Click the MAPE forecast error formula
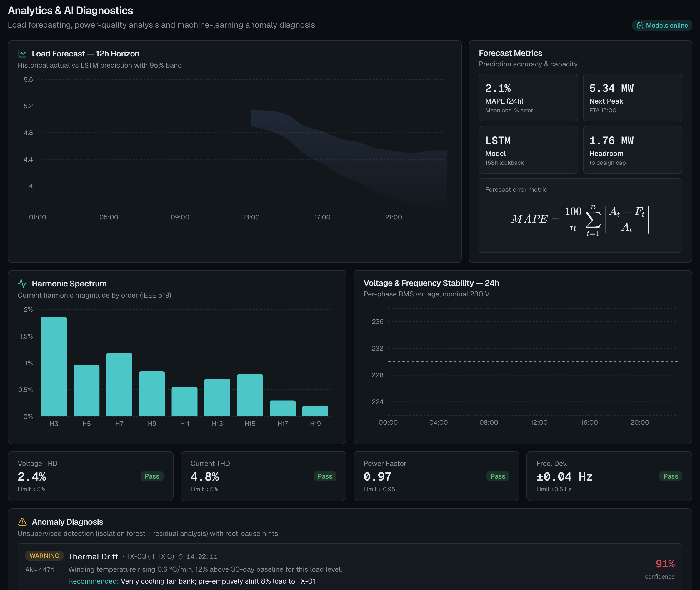The height and width of the screenshot is (590, 700). pos(580,220)
